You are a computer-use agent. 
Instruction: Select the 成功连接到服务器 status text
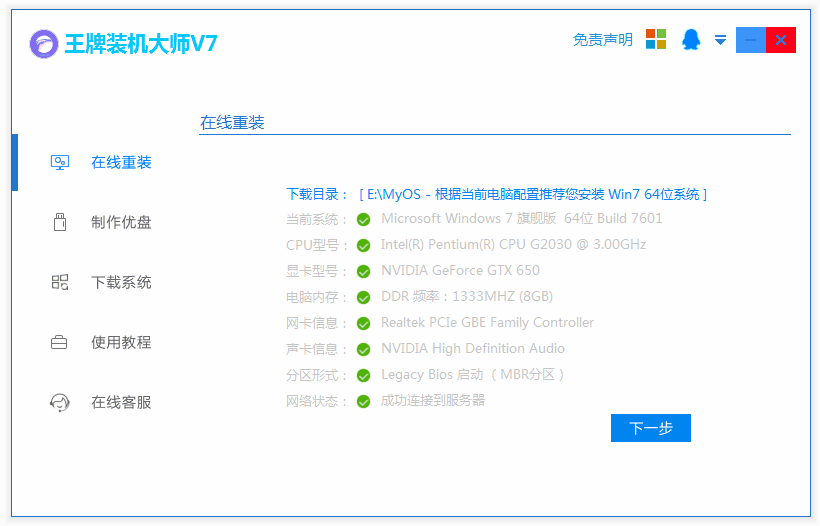point(433,401)
